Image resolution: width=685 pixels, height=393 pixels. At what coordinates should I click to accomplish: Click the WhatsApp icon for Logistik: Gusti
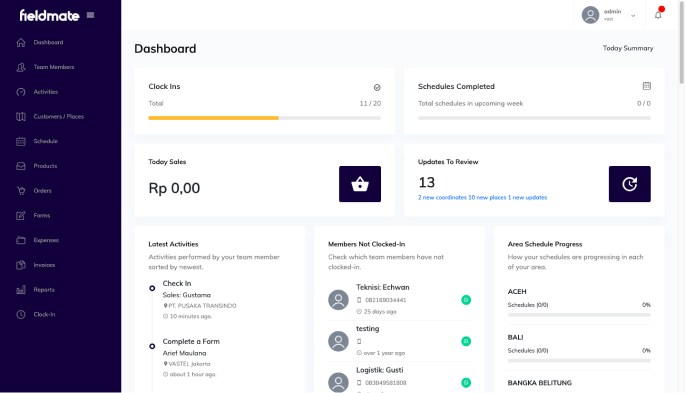pos(466,383)
